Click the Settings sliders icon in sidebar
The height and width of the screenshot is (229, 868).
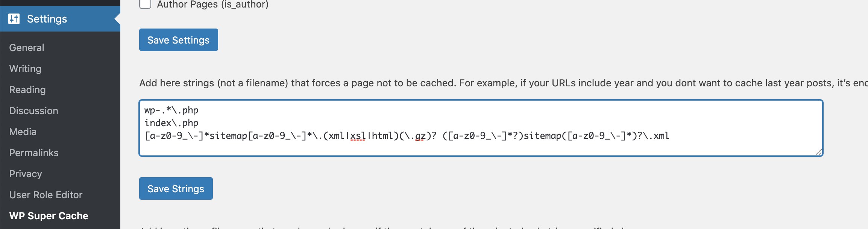tap(14, 19)
